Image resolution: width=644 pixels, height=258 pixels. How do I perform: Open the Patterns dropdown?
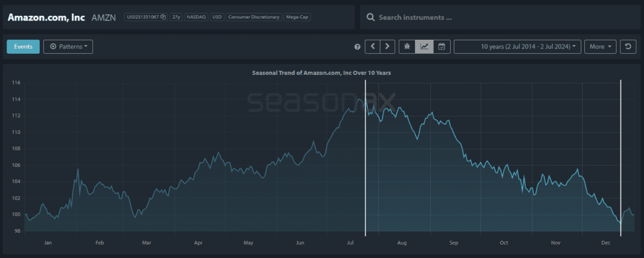pos(68,46)
